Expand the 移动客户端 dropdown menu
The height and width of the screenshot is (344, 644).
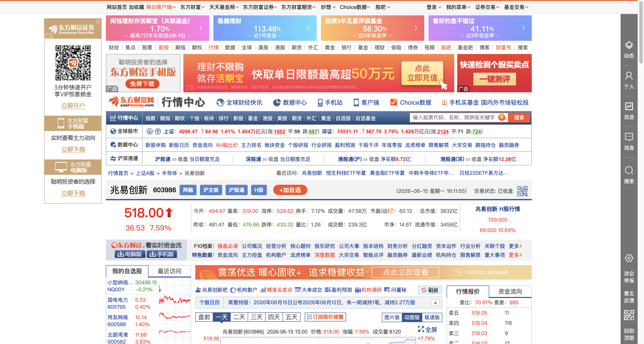(x=161, y=7)
